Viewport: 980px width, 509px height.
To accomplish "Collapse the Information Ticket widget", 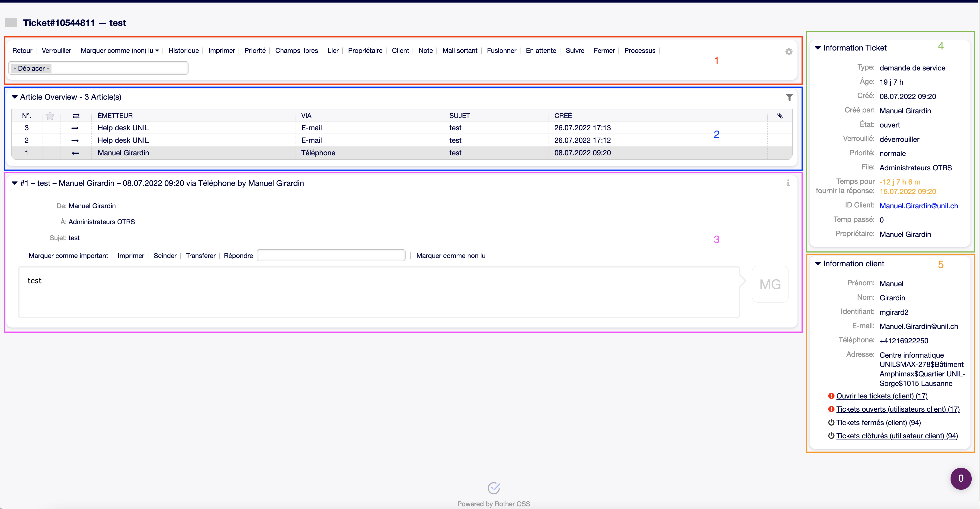I will coord(817,48).
